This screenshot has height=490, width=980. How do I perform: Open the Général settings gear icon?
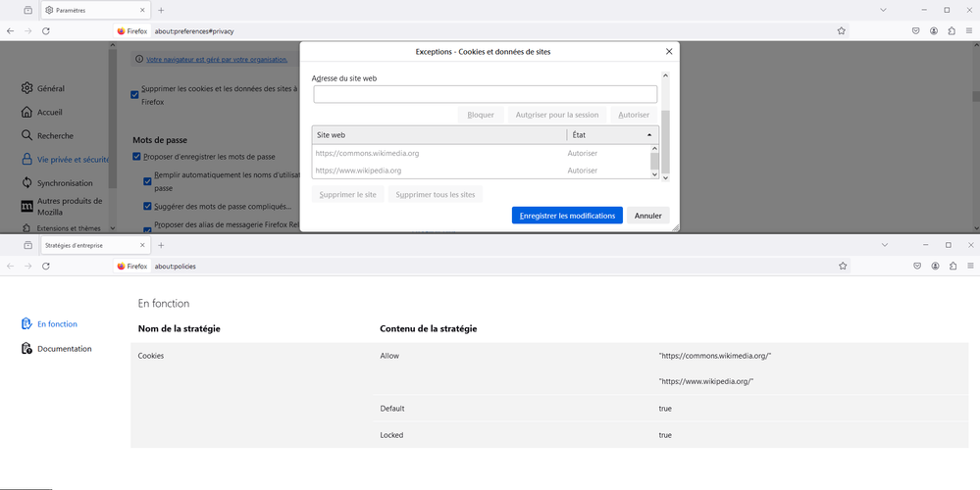coord(26,88)
